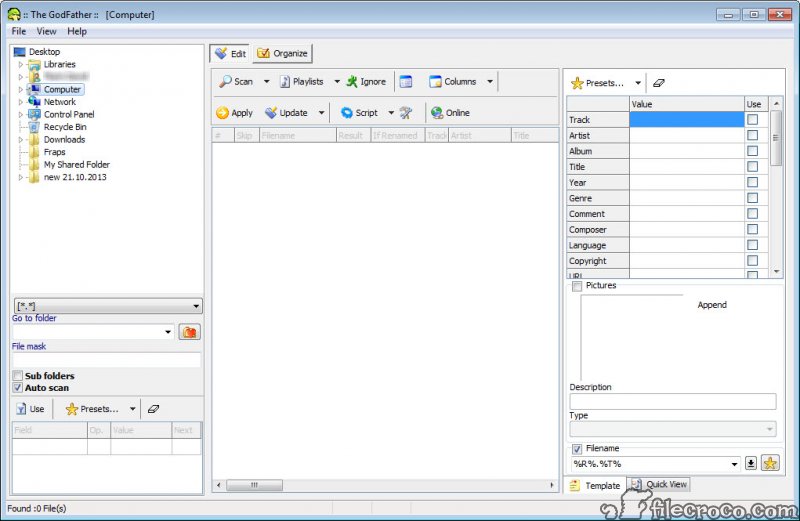Click the filename template download-arrow icon
Viewport: 800px width, 521px height.
(751, 463)
